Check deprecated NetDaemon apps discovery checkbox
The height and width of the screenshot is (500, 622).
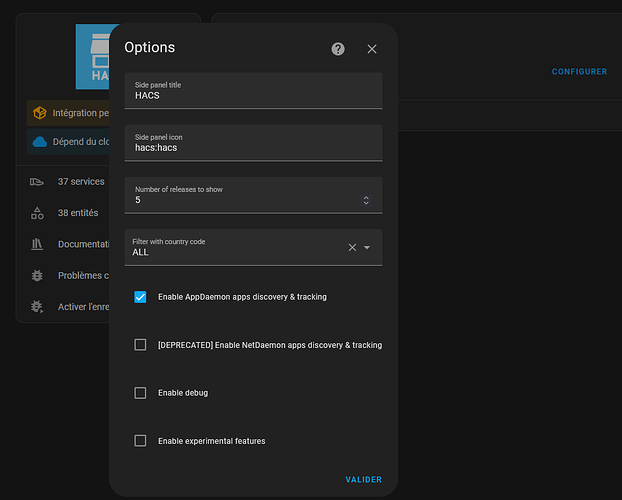[x=140, y=344]
